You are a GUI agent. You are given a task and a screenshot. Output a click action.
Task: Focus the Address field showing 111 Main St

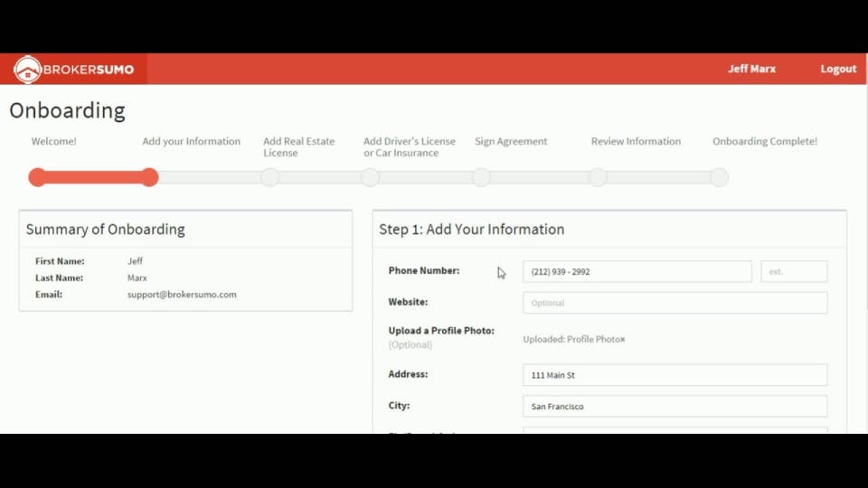click(675, 375)
